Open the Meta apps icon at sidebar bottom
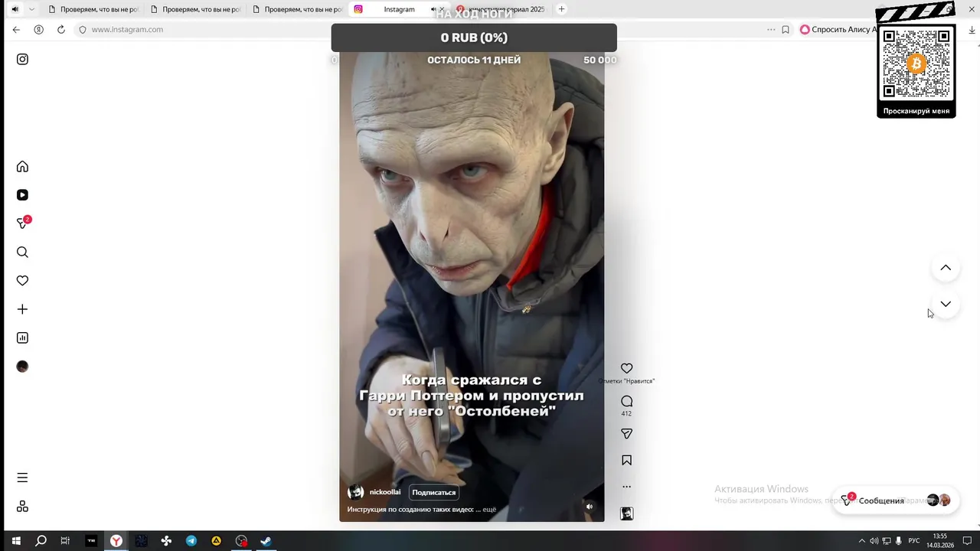 click(x=22, y=507)
